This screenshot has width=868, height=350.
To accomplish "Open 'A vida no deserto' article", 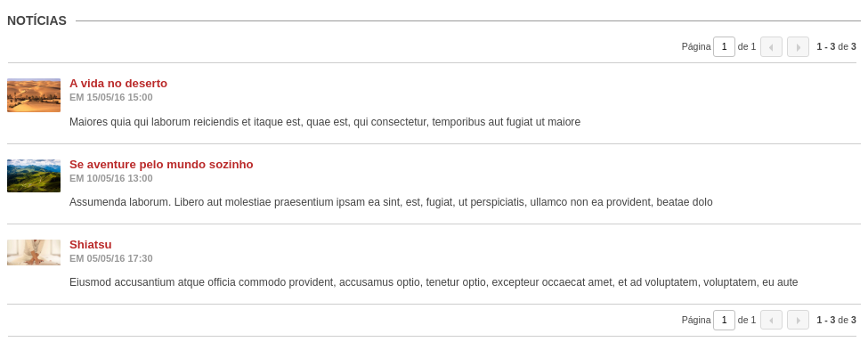I will 118,84.
